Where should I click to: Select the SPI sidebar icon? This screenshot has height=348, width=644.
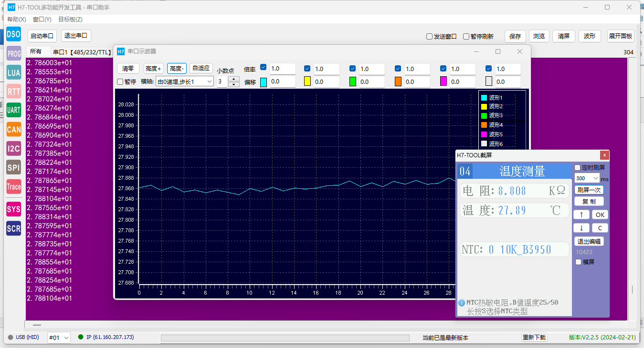[13, 167]
